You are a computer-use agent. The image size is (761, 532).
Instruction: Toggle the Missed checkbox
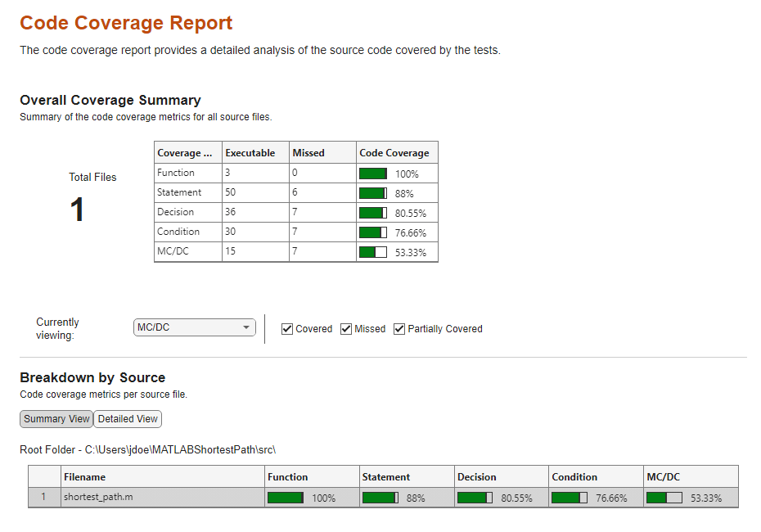tap(346, 329)
